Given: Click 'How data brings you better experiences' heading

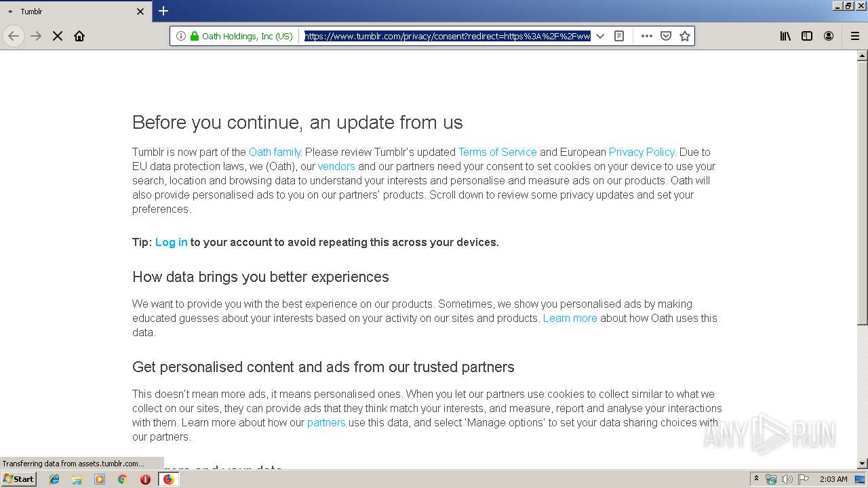Looking at the screenshot, I should (260, 277).
